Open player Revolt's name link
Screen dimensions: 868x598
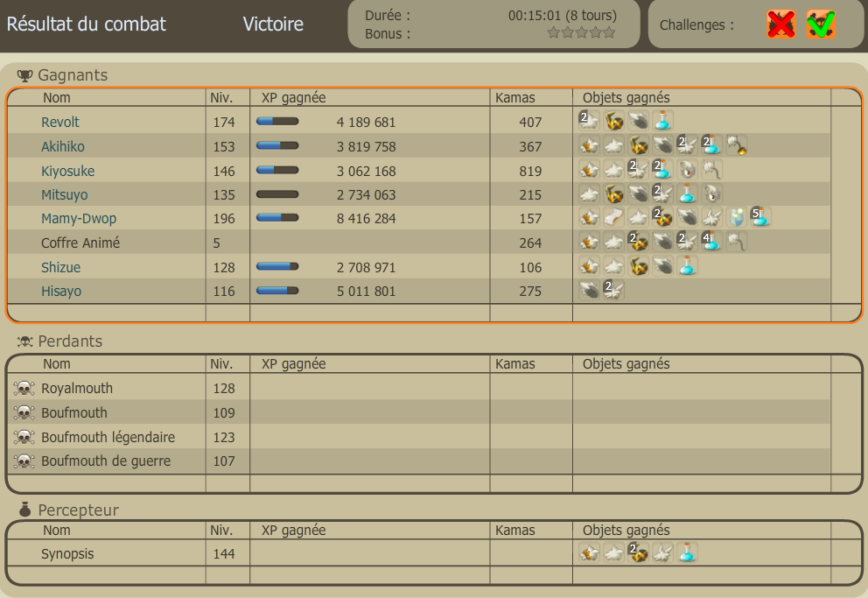(x=60, y=123)
